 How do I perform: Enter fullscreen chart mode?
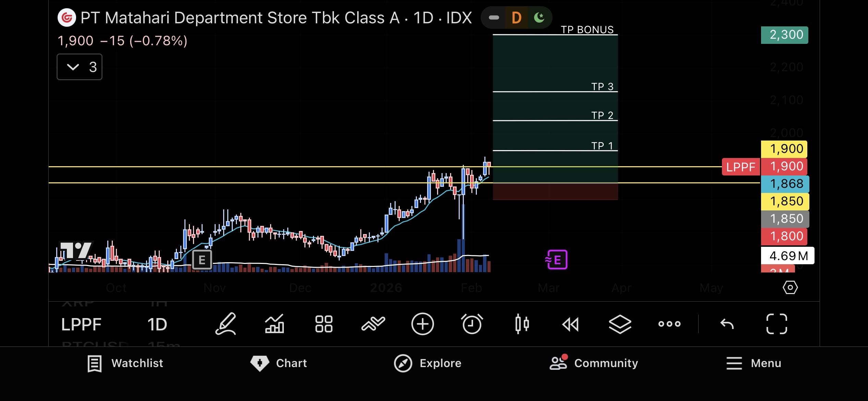[776, 324]
